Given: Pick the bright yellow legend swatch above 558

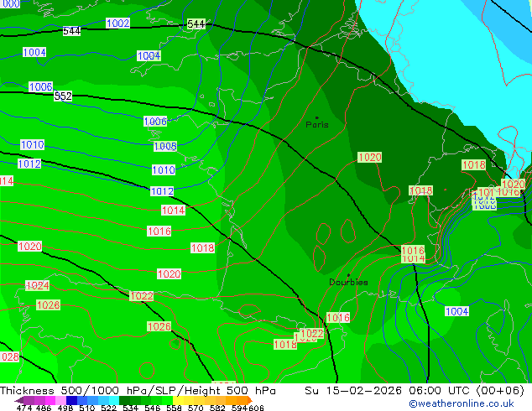Looking at the screenshot, I should click(178, 400).
